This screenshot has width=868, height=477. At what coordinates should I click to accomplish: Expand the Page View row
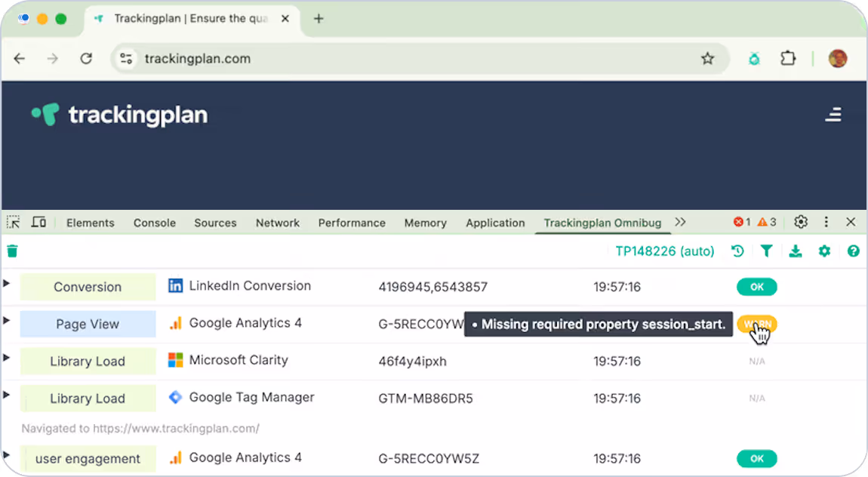[x=6, y=321]
